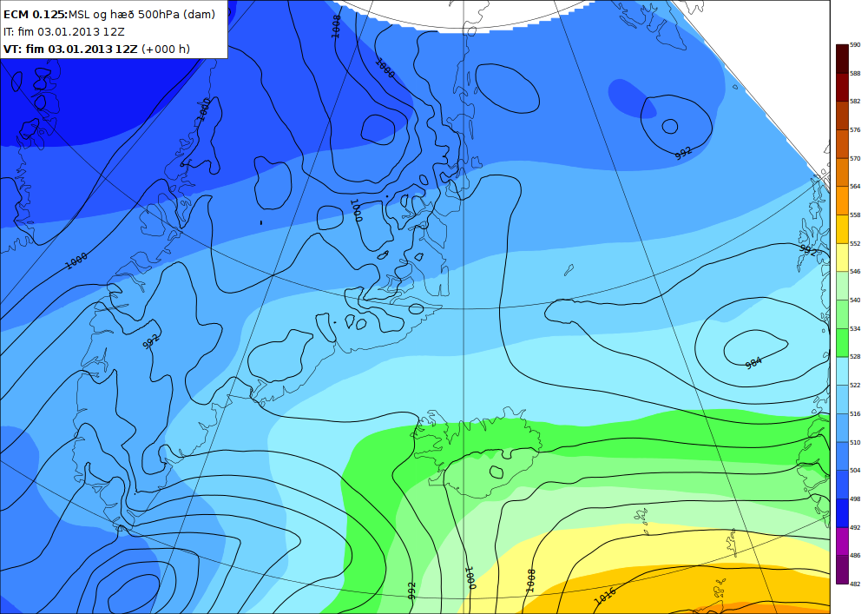This screenshot has width=868, height=614.
Task: Click legend value 482
Action: (x=855, y=584)
